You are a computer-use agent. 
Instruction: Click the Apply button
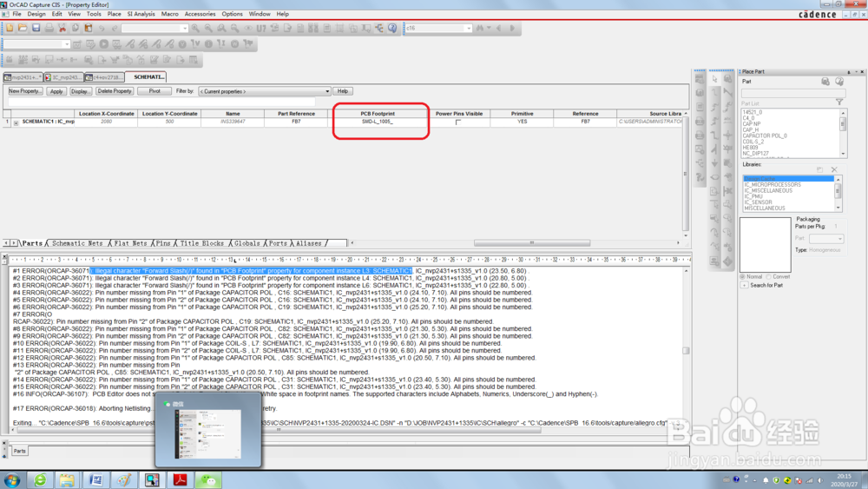pos(56,91)
